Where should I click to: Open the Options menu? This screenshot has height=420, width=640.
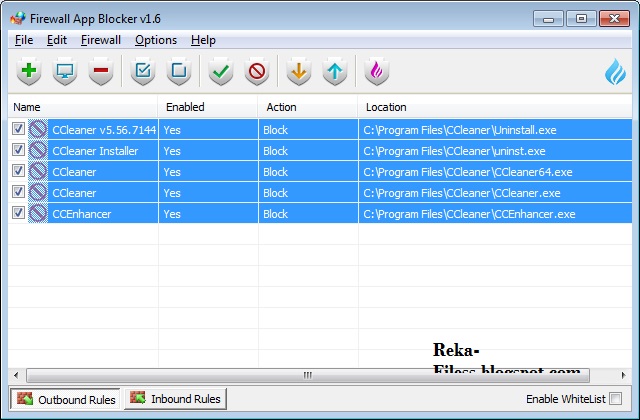click(156, 40)
